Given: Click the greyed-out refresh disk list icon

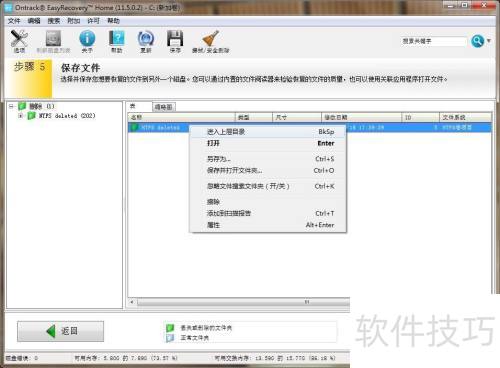Looking at the screenshot, I should [53, 41].
